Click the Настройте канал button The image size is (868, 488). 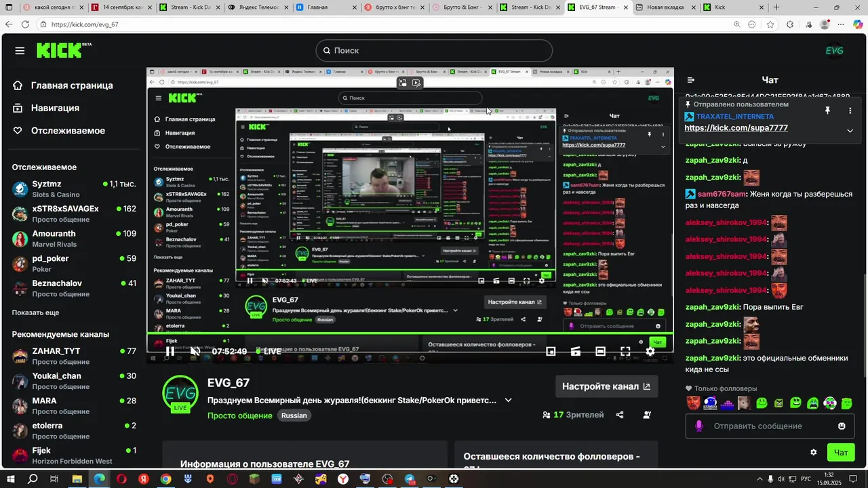[x=606, y=386]
